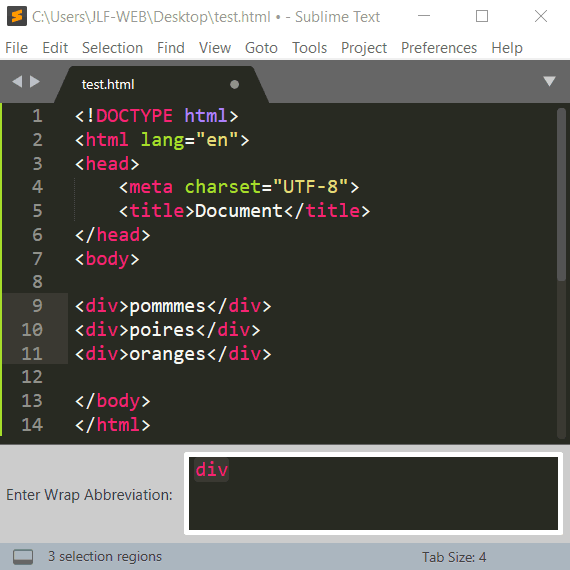This screenshot has width=570, height=570.
Task: Click the text poires in the div
Action: [x=162, y=330]
